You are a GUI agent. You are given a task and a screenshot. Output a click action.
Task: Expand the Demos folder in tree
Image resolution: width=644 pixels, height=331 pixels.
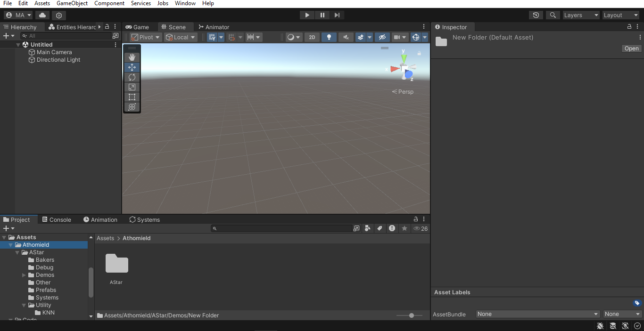click(x=24, y=275)
